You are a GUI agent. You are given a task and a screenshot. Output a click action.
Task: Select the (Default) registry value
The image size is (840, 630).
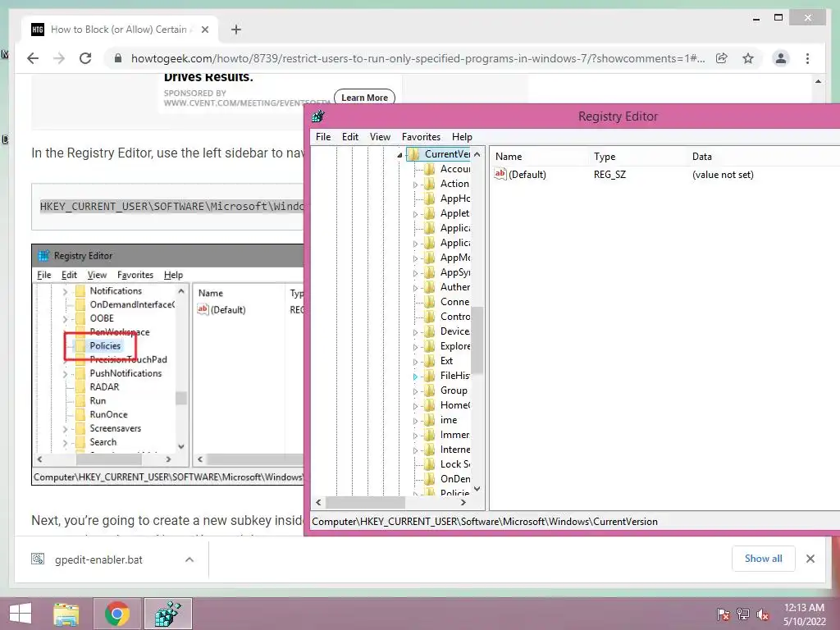coord(527,175)
